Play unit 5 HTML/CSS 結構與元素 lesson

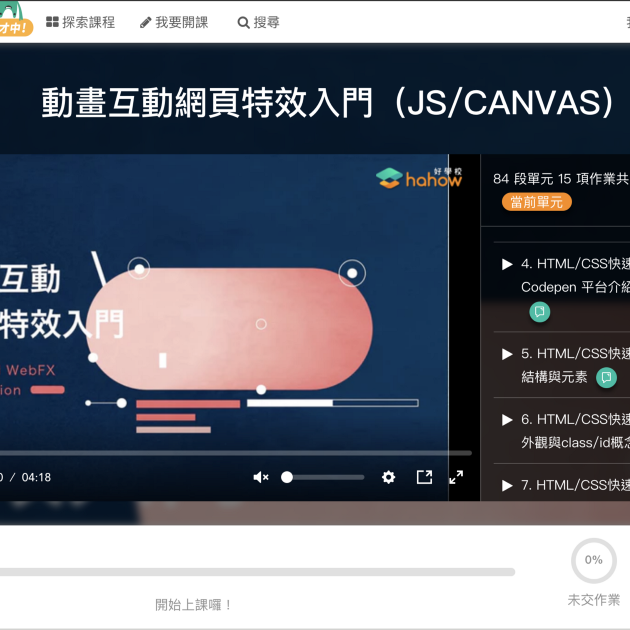click(507, 354)
